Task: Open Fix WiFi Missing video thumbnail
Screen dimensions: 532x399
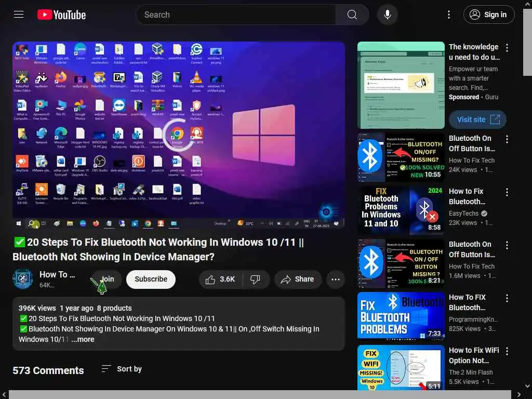Action: coord(401,367)
